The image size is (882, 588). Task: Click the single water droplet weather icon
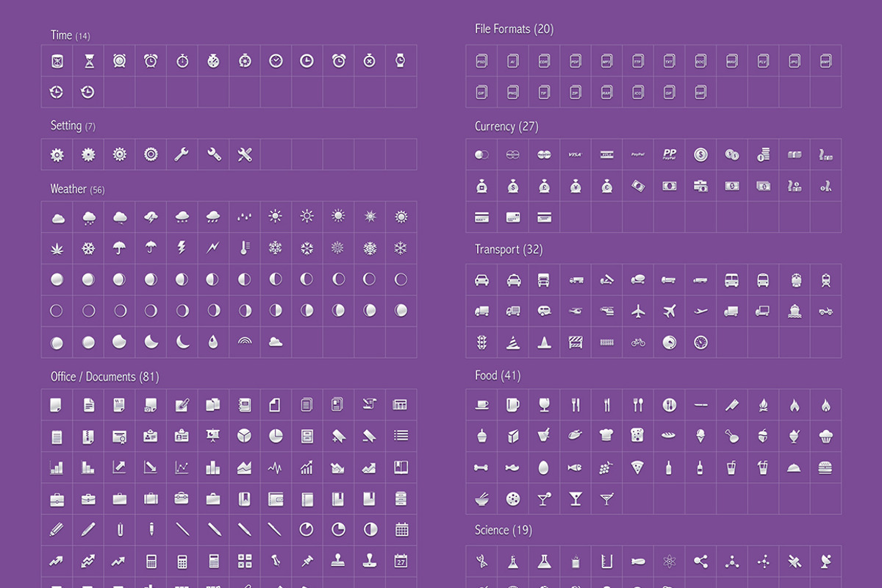213,341
